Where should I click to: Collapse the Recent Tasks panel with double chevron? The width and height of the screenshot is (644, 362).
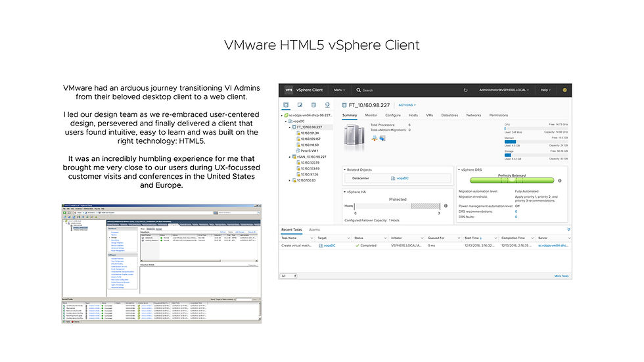tap(568, 229)
